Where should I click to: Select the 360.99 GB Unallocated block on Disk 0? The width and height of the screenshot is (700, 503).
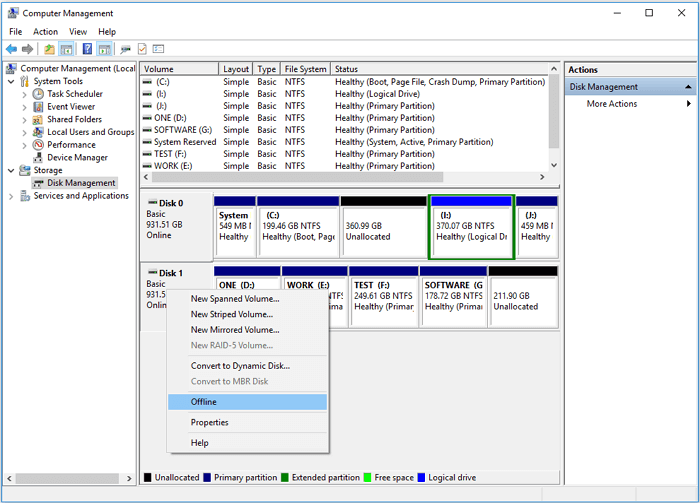tap(383, 229)
